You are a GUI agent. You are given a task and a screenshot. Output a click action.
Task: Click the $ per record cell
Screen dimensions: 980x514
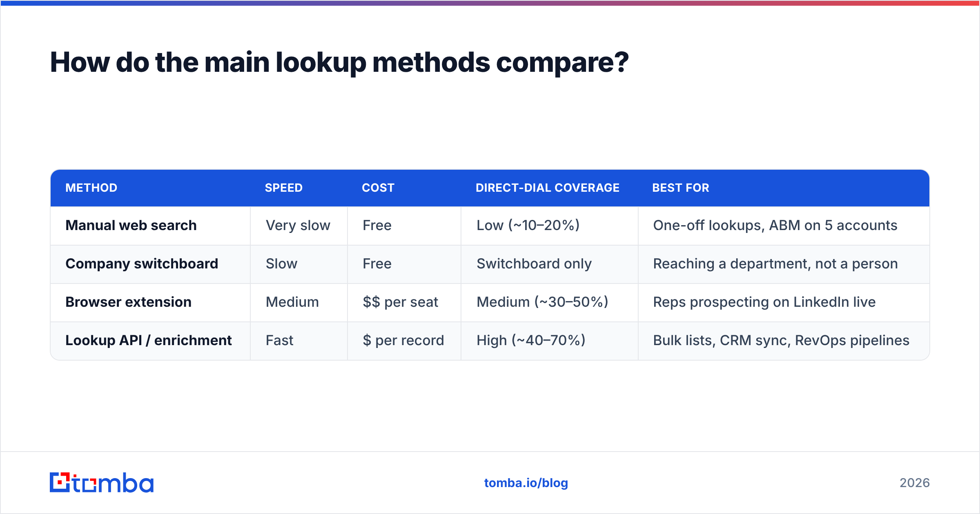[x=403, y=340]
